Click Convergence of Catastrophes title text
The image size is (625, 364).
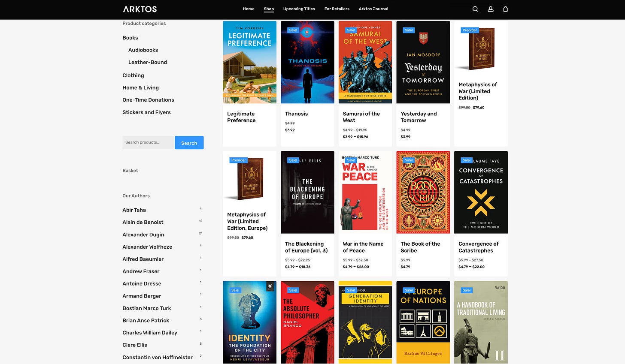click(479, 247)
